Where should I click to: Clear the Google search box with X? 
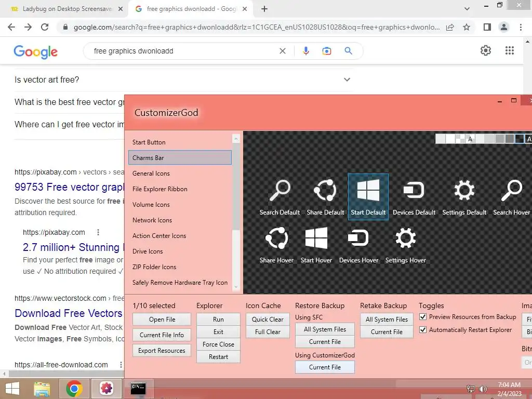(282, 51)
